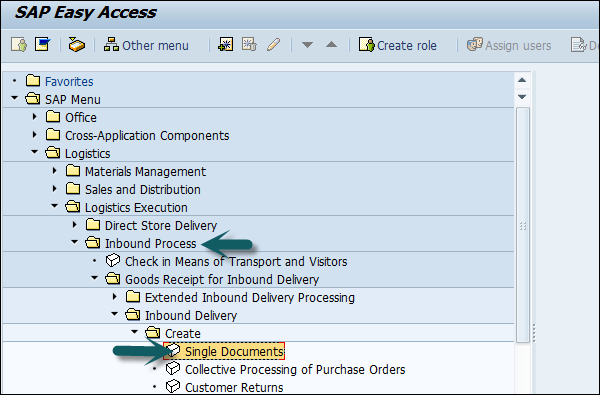Click the Materials Management folder icon
Image resolution: width=600 pixels, height=395 pixels.
point(73,170)
